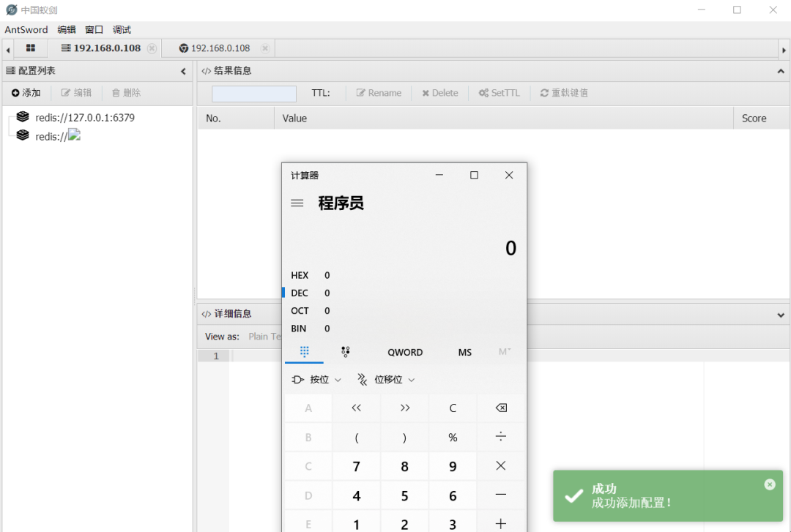Click the division key
Image resolution: width=791 pixels, height=532 pixels.
pos(501,437)
